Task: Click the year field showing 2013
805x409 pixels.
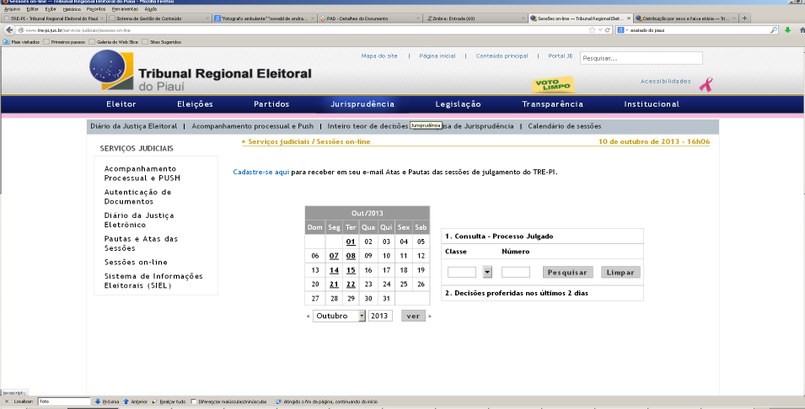Action: (380, 316)
